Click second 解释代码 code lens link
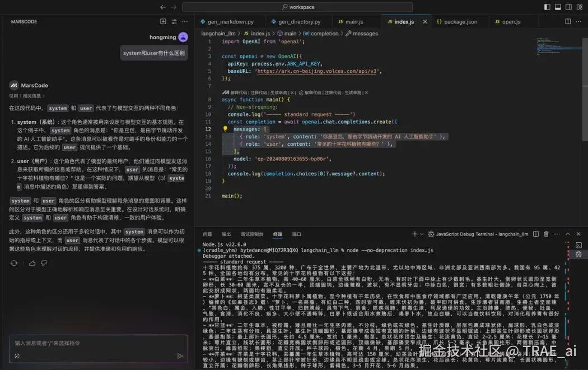Viewport: 588px width, 370px height. click(x=312, y=92)
